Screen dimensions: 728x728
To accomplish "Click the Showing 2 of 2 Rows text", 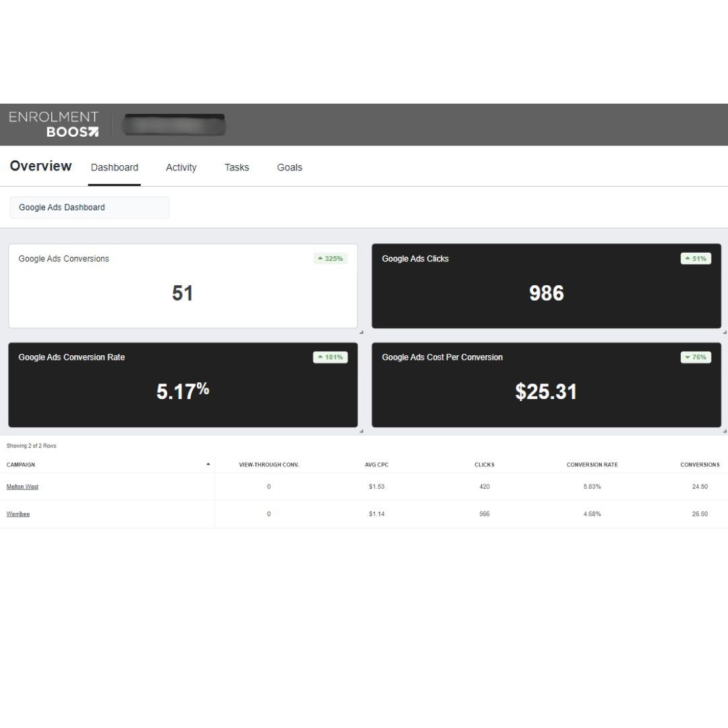I will pyautogui.click(x=31, y=446).
